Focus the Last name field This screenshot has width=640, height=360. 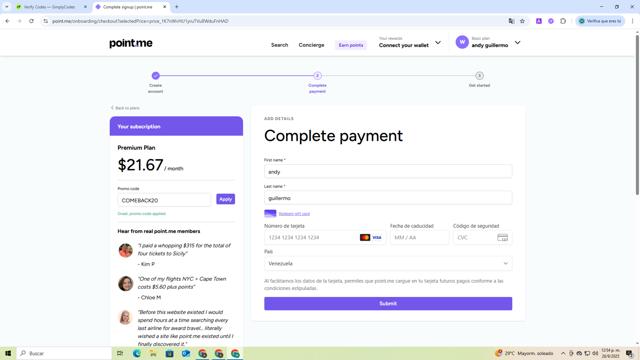coord(388,198)
